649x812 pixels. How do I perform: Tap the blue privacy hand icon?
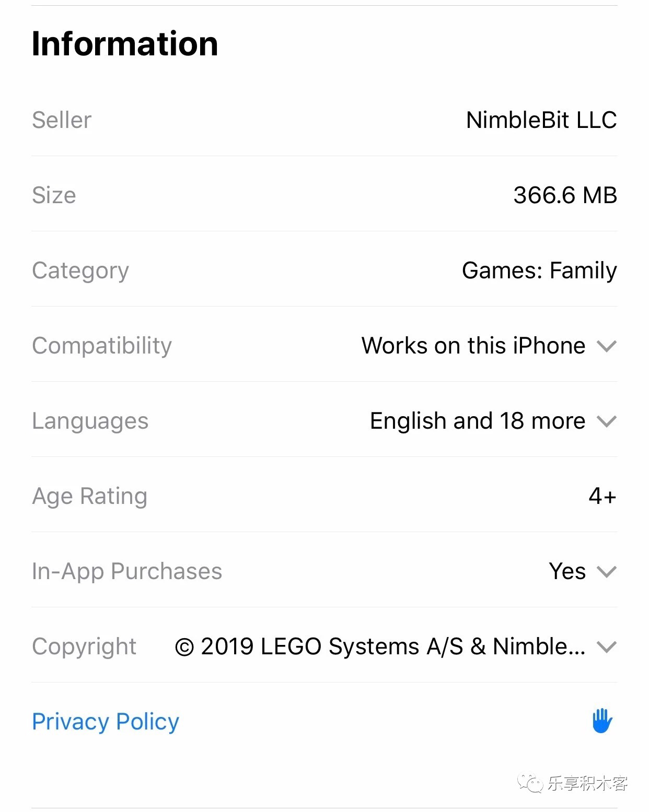click(x=602, y=721)
